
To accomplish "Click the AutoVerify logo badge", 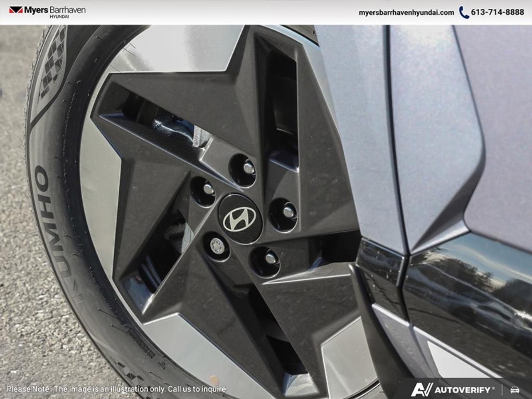I will tap(453, 390).
